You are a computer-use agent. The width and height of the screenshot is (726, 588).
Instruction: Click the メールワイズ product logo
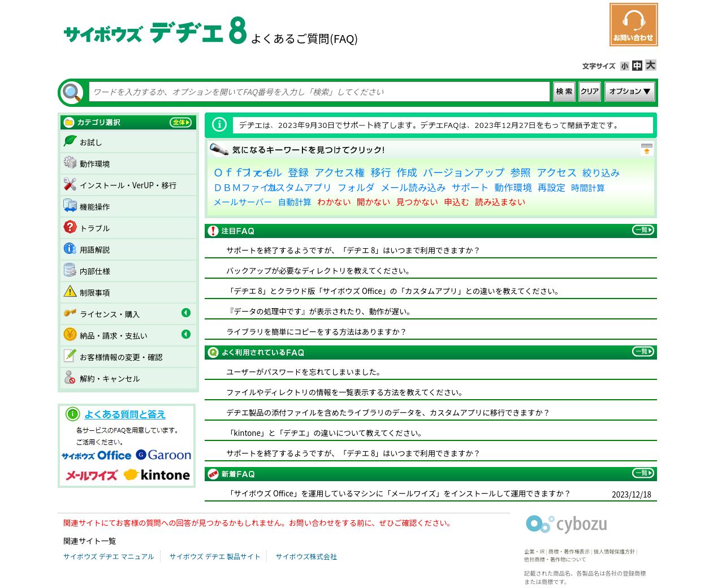91,475
